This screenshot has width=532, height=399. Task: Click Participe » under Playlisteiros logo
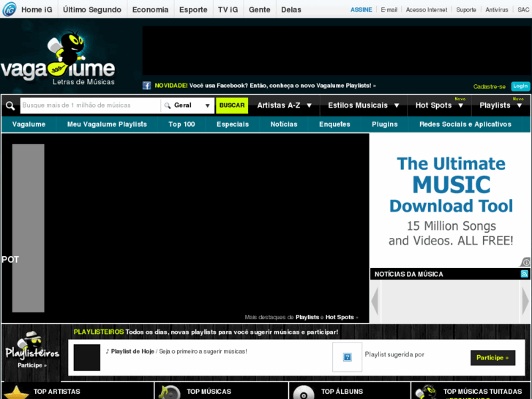pos(32,365)
